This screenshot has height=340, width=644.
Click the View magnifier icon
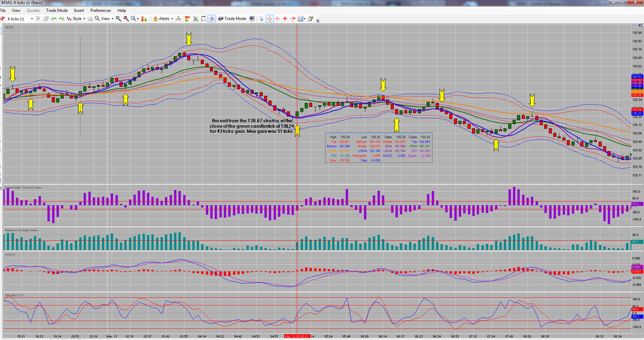97,19
